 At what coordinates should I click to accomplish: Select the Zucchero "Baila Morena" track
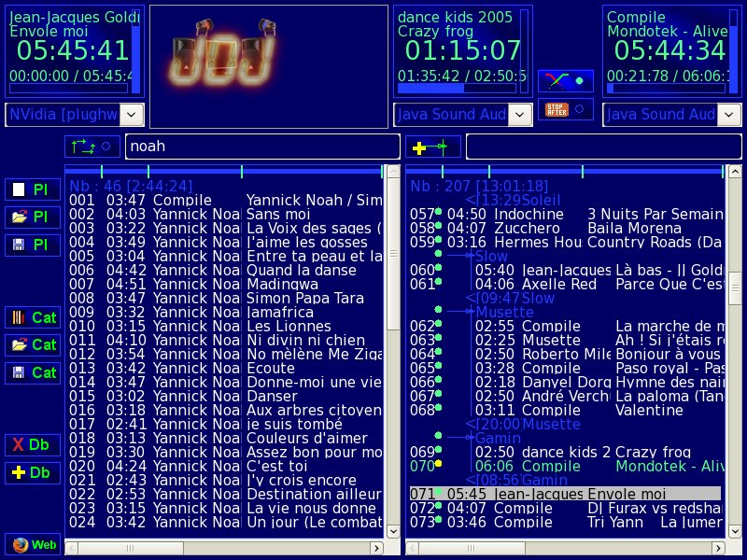pyautogui.click(x=567, y=228)
